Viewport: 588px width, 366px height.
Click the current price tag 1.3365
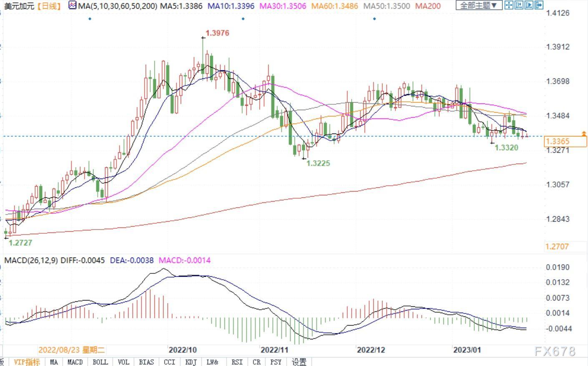(565, 141)
